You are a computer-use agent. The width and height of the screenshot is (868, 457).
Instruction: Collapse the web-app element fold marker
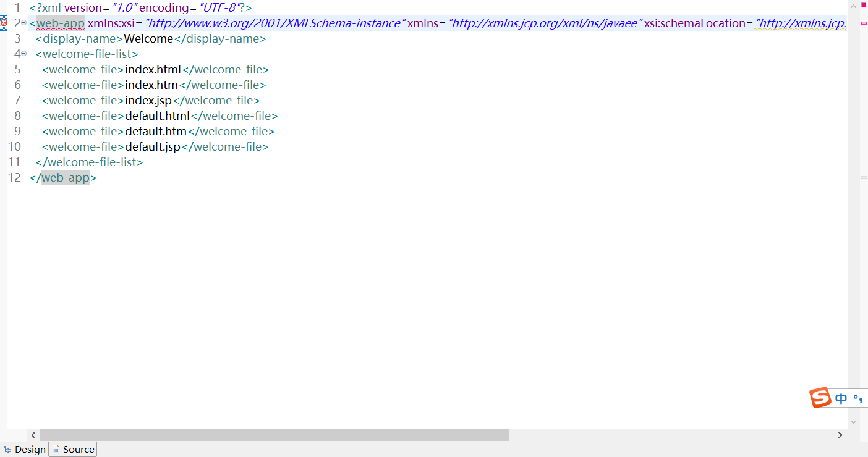pos(23,23)
